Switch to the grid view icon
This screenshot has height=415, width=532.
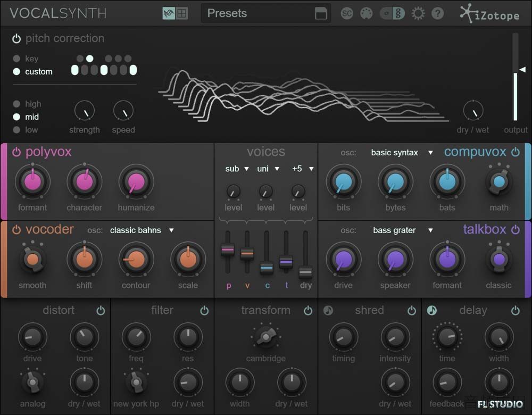182,13
